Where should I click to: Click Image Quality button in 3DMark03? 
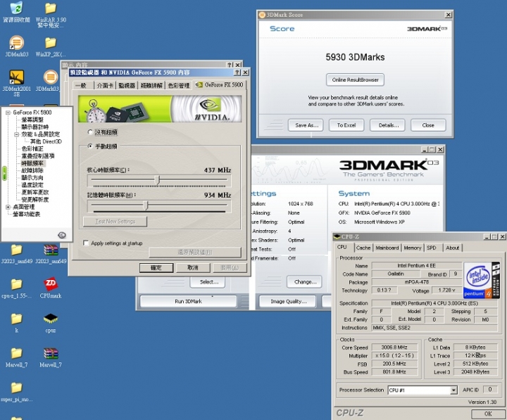coord(289,301)
